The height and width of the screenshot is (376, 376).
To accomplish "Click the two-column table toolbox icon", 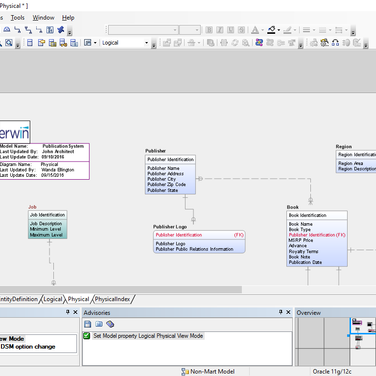I will 50,30.
